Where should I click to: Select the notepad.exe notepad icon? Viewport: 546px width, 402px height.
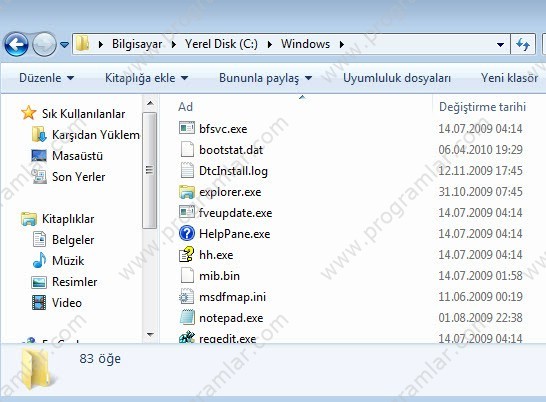click(187, 318)
